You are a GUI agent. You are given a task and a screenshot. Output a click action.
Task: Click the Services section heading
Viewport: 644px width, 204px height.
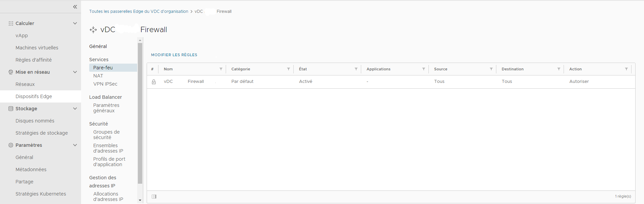(x=99, y=60)
